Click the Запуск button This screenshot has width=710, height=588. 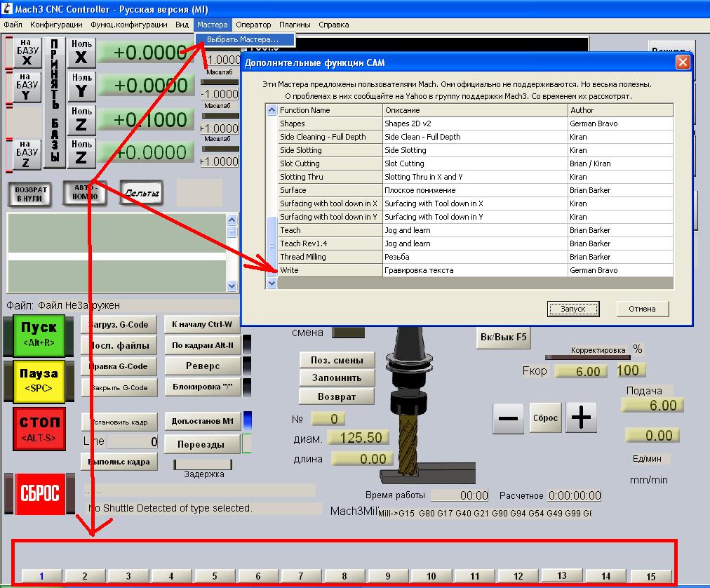click(x=572, y=309)
